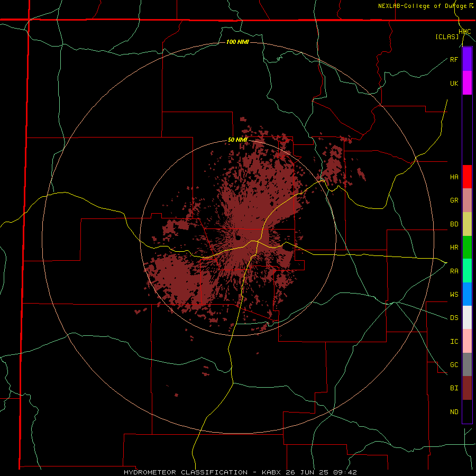Click the DS legend label

pyautogui.click(x=454, y=318)
